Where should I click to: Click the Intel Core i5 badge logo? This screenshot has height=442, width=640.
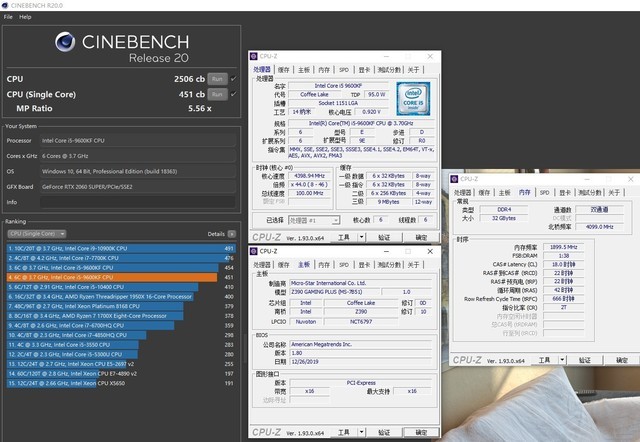coord(413,98)
